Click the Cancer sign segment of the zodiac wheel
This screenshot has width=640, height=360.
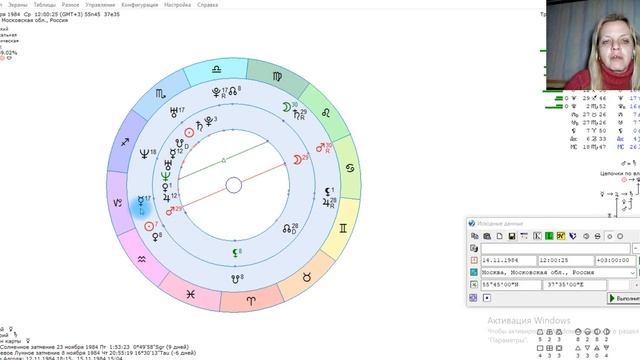click(x=349, y=168)
